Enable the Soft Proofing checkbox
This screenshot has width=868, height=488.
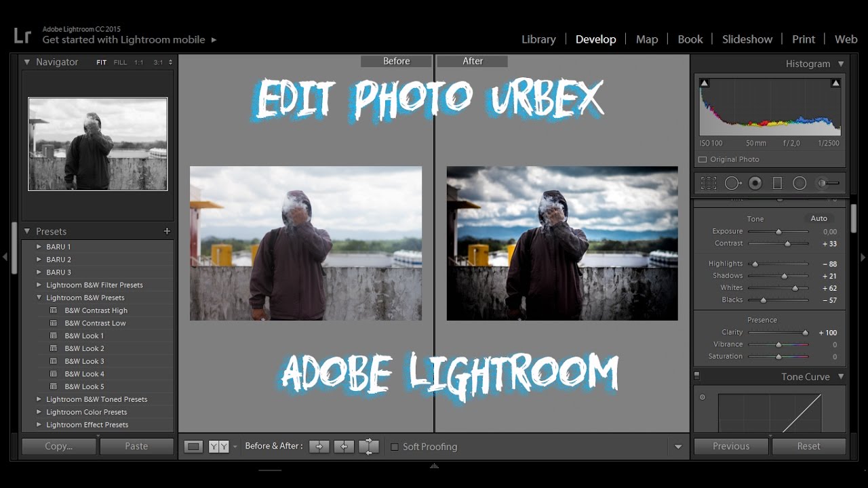pos(395,447)
